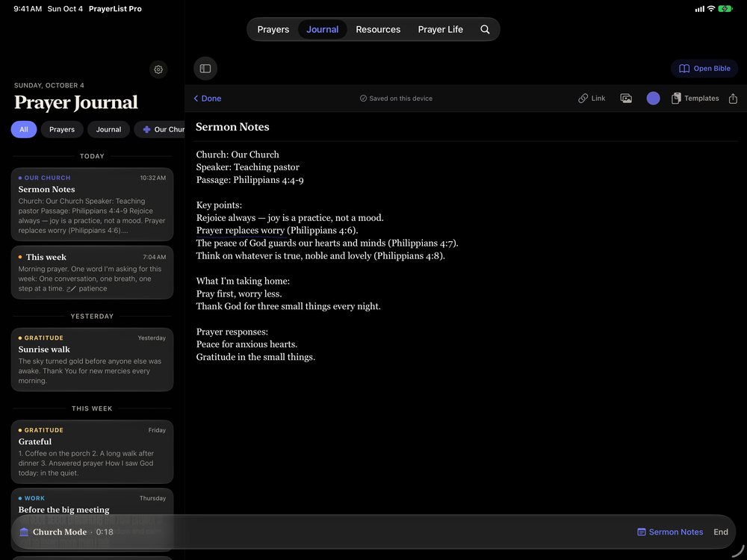The width and height of the screenshot is (747, 560).
Task: Filter entries by Our Church chip
Action: pos(160,129)
